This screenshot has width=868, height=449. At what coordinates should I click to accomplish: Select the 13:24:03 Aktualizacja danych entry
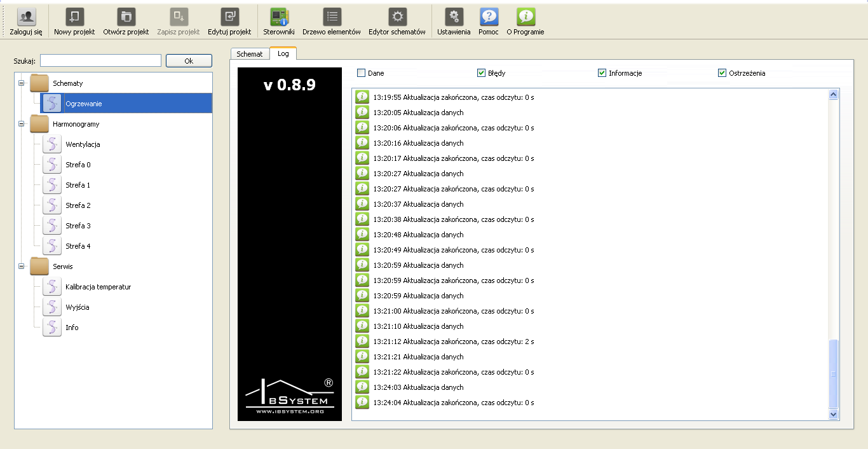[x=419, y=387]
